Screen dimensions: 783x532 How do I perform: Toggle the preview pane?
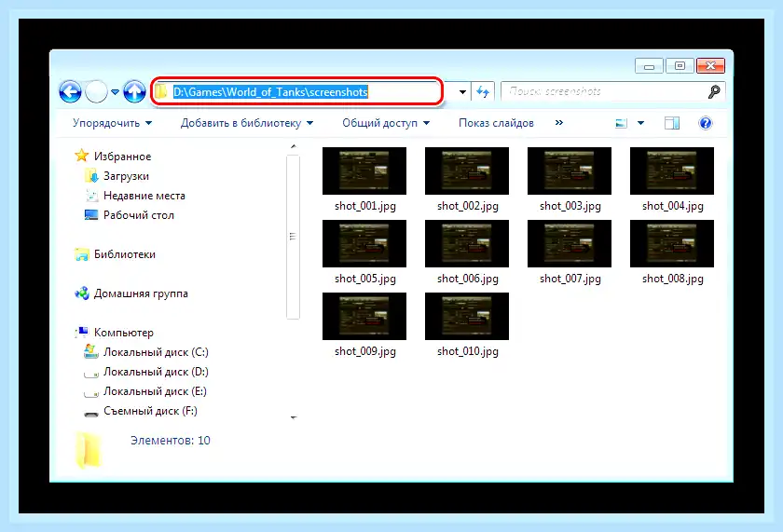click(672, 123)
